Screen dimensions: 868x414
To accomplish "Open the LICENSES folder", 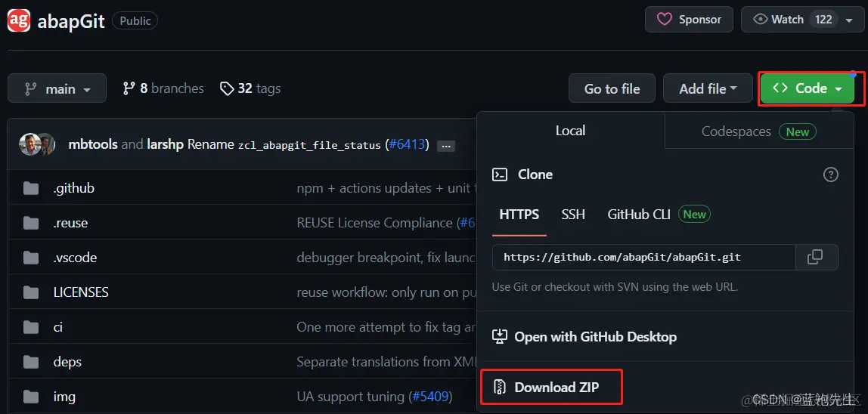I will [x=81, y=292].
